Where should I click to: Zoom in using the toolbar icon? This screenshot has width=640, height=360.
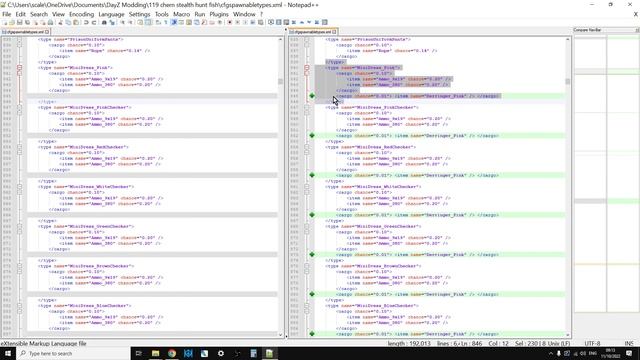pos(122,22)
